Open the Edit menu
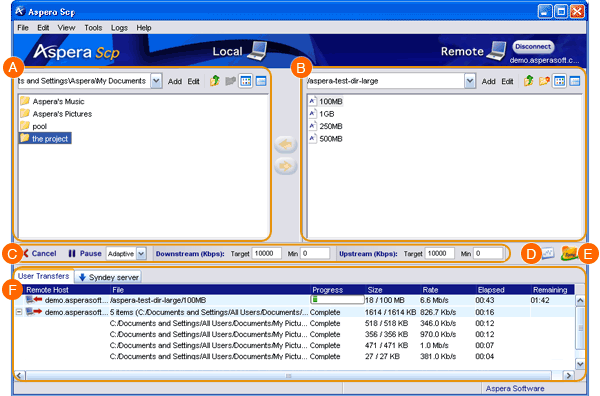This screenshot has height=396, width=600. (x=43, y=28)
